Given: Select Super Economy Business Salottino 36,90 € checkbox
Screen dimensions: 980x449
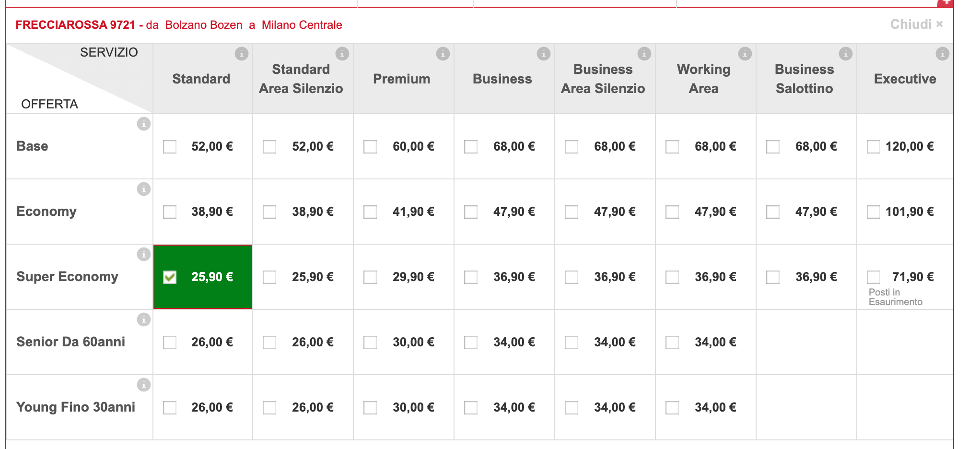Looking at the screenshot, I should [x=773, y=277].
